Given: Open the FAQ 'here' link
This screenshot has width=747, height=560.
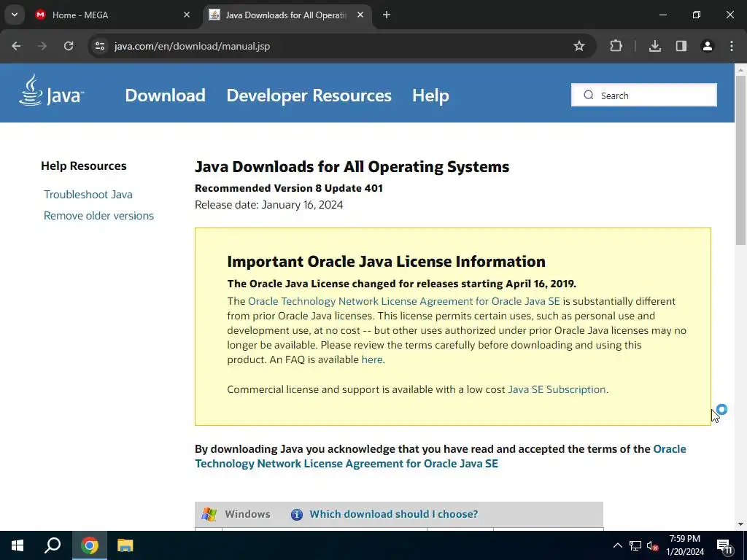Looking at the screenshot, I should [371, 359].
